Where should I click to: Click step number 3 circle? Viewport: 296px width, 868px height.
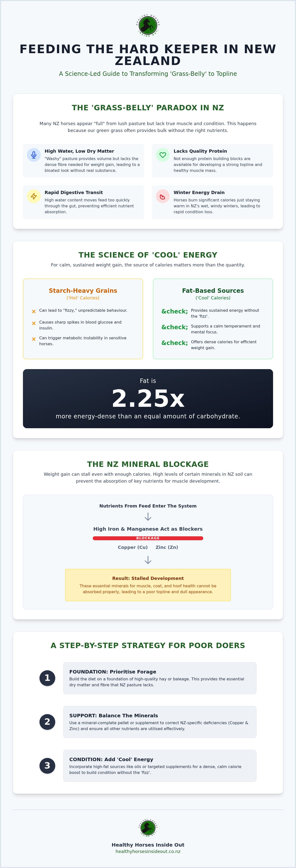(x=47, y=766)
